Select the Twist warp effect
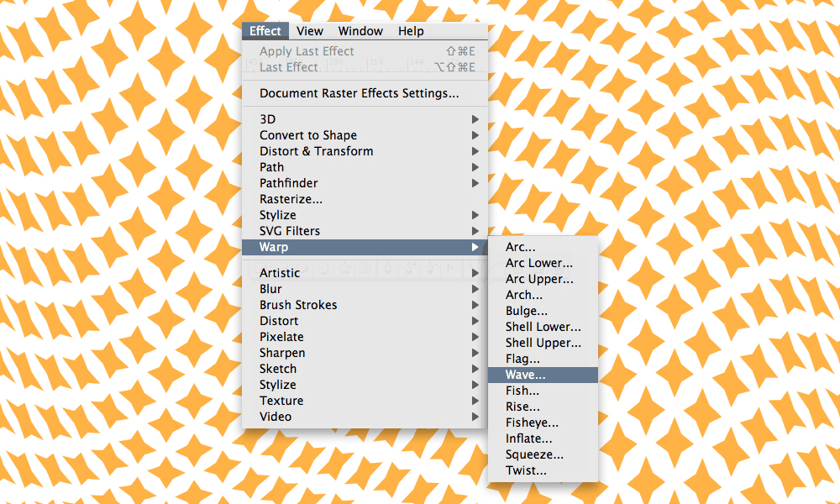The width and height of the screenshot is (840, 504). click(523, 470)
